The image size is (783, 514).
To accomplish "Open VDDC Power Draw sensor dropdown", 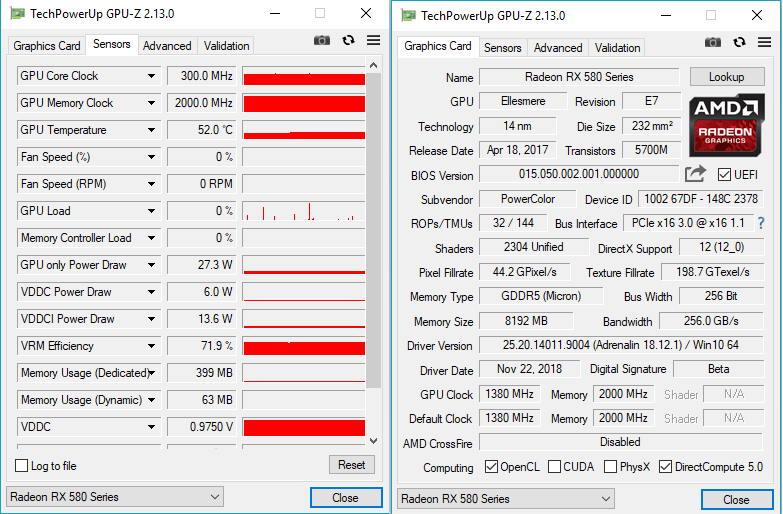I will pyautogui.click(x=151, y=292).
